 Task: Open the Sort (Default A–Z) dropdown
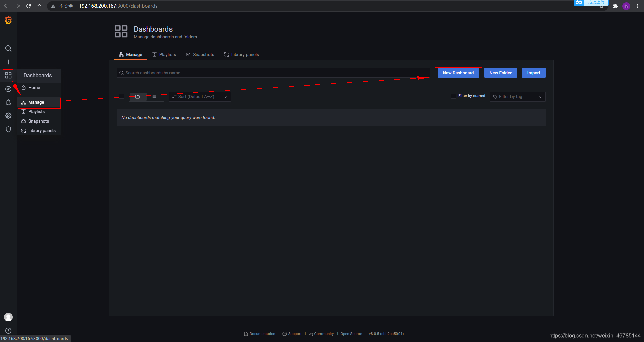click(x=200, y=97)
